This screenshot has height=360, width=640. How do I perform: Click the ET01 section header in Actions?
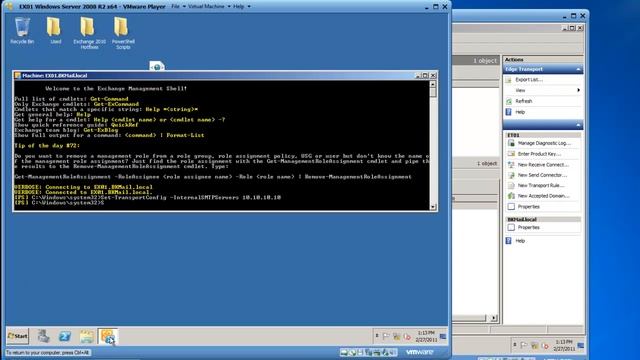tap(543, 135)
